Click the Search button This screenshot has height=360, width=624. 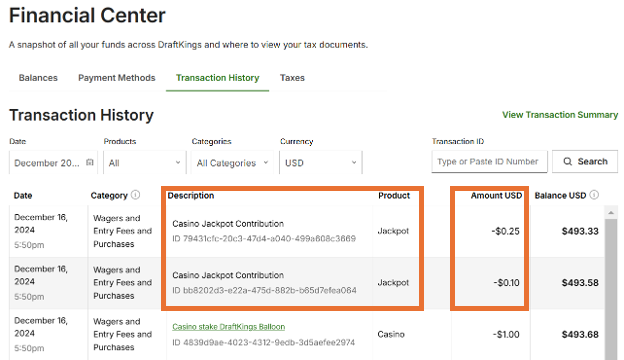point(585,162)
